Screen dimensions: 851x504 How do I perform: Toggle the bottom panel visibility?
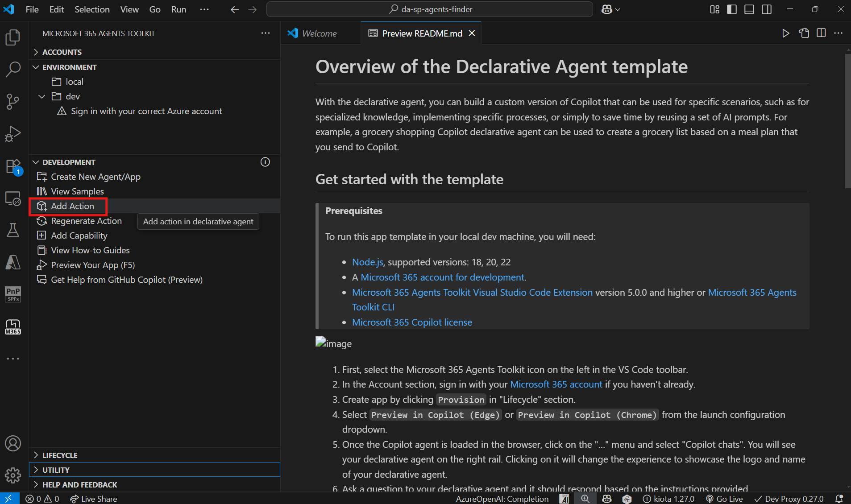tap(749, 9)
